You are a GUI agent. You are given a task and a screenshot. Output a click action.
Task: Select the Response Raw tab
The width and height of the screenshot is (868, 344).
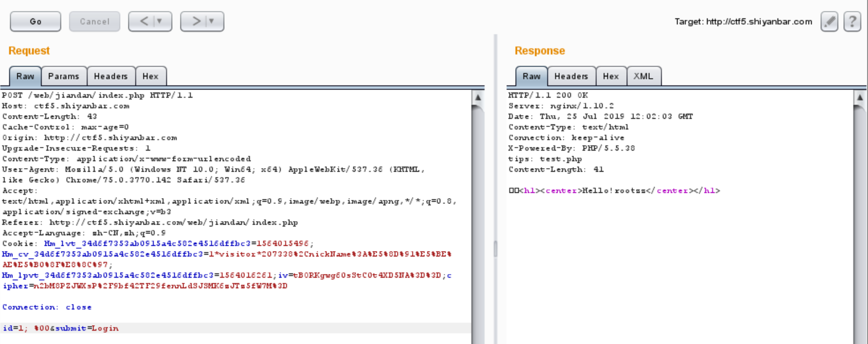coord(532,76)
